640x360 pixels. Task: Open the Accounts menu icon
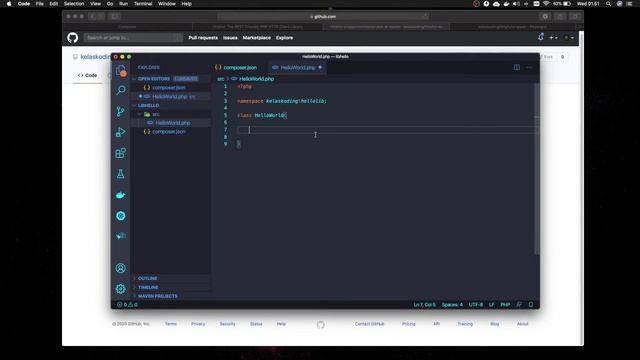click(120, 268)
